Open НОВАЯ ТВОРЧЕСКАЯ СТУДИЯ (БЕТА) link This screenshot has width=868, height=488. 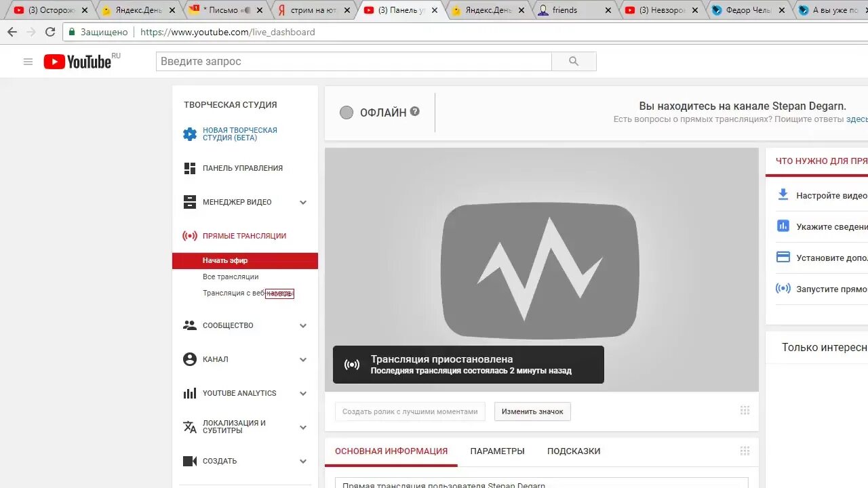pyautogui.click(x=240, y=134)
